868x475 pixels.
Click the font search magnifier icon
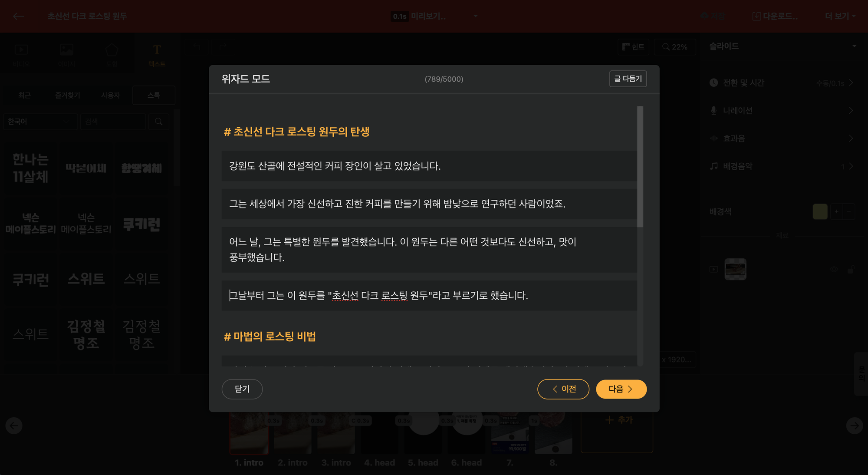pos(159,122)
